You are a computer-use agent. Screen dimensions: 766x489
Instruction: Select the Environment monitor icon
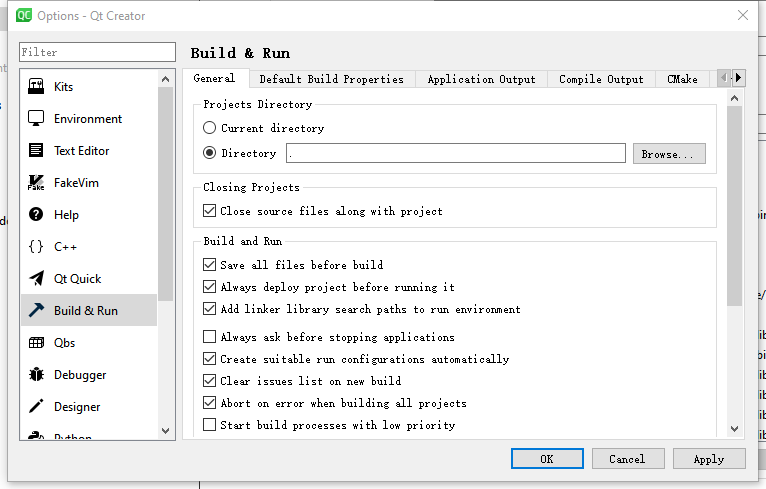click(36, 119)
